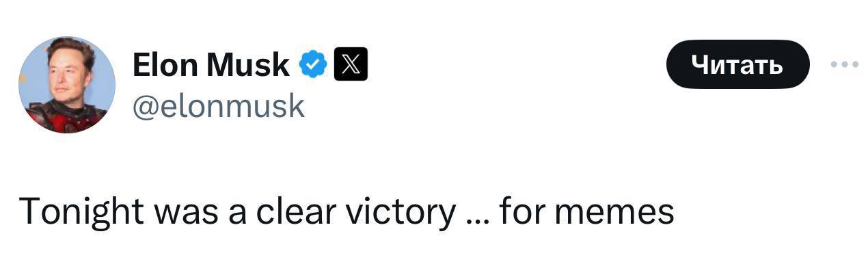Click the blue verified checkmark badge
Viewport: 868px width, 275px height.
313,66
